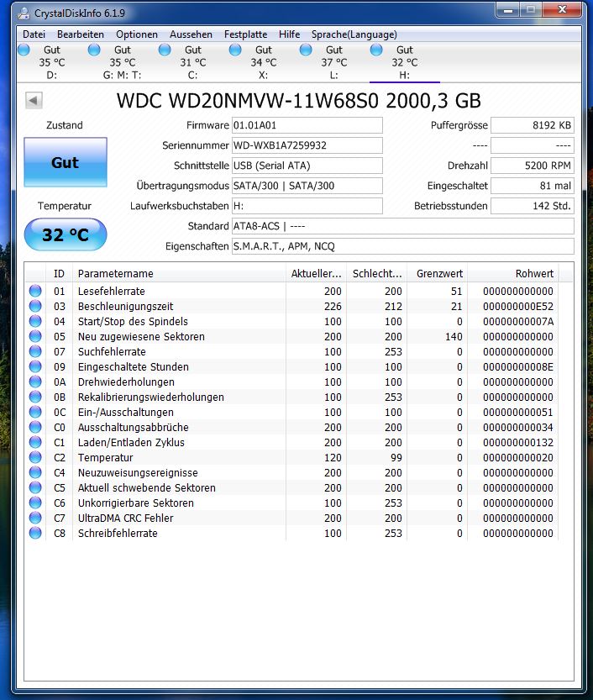This screenshot has height=700, width=593.
Task: Select the Beschleunigungszeit parameter name
Action: [x=125, y=306]
